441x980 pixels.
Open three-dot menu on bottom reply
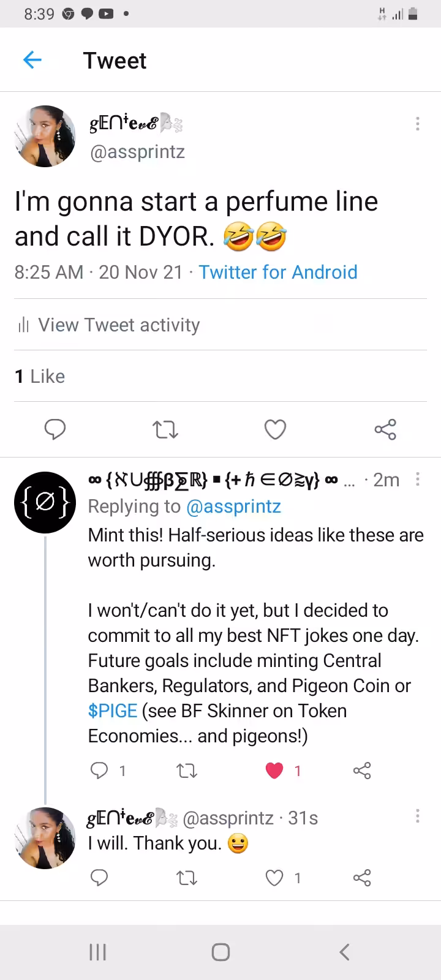pos(417,816)
